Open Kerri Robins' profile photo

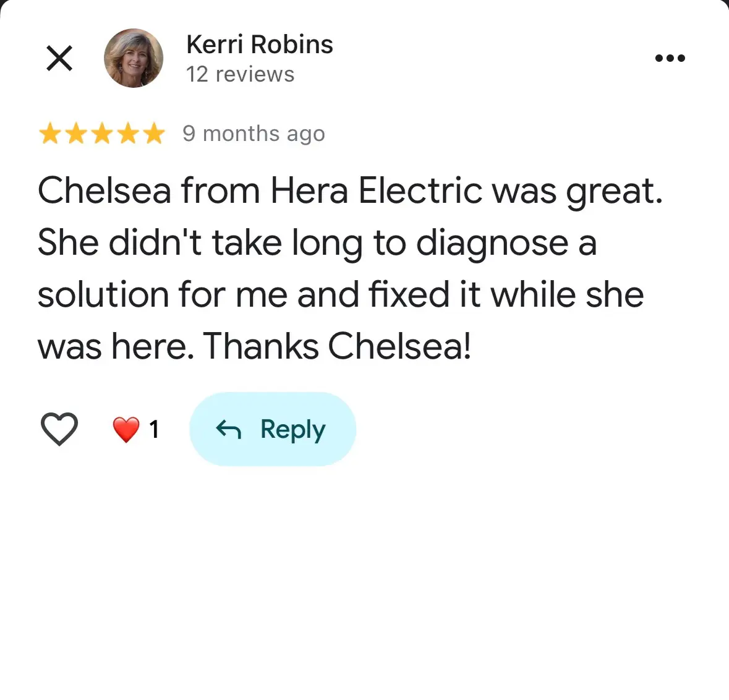pyautogui.click(x=133, y=58)
